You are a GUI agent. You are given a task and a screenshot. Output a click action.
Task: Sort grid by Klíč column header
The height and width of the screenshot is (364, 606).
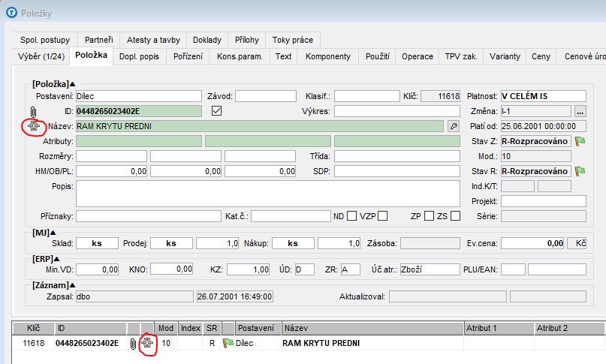[33, 328]
